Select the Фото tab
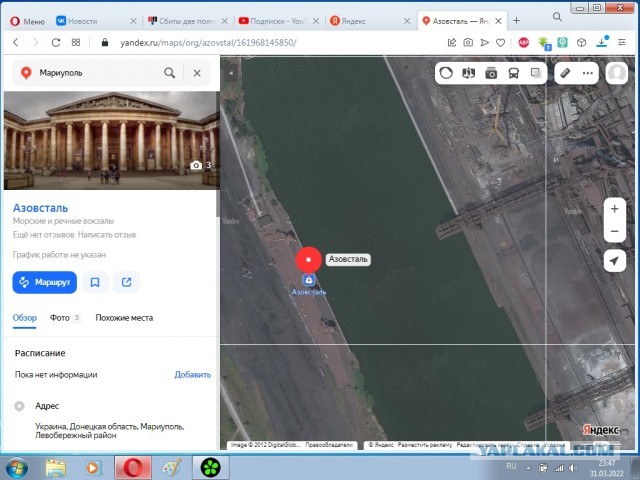This screenshot has width=640, height=480. 64,318
